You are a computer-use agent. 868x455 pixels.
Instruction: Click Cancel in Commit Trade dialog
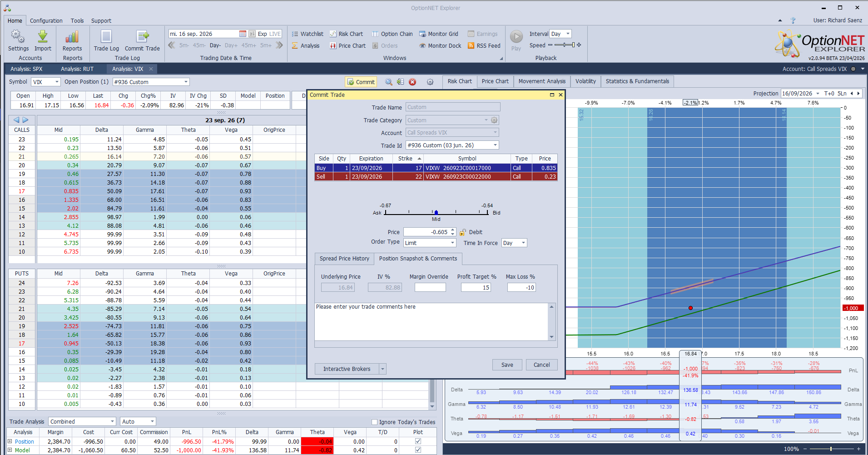click(x=541, y=365)
